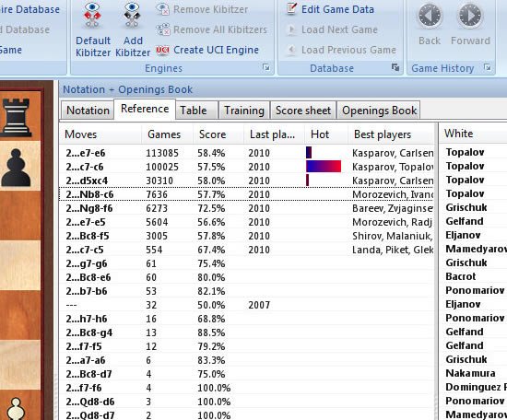Go Forward in game history
The height and width of the screenshot is (420, 507).
(470, 24)
